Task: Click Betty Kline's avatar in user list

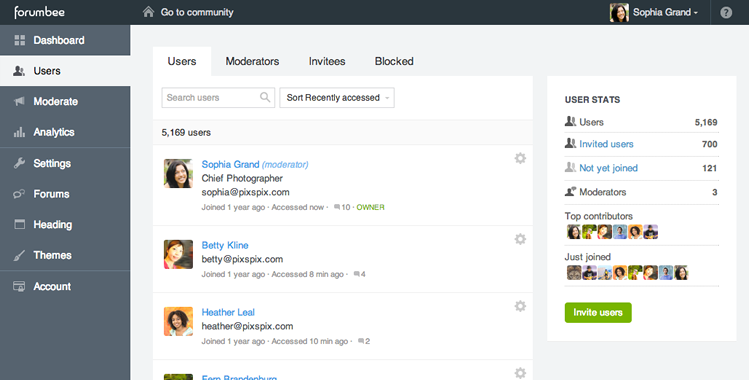Action: (178, 254)
